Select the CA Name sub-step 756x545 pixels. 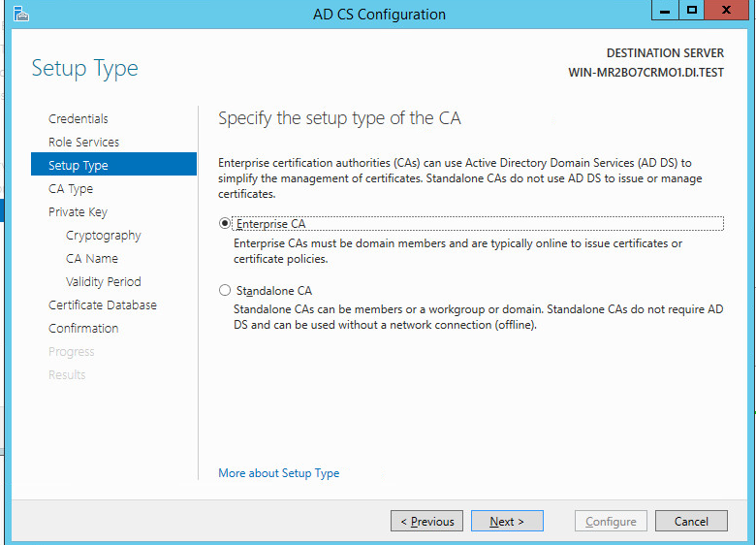[92, 259]
